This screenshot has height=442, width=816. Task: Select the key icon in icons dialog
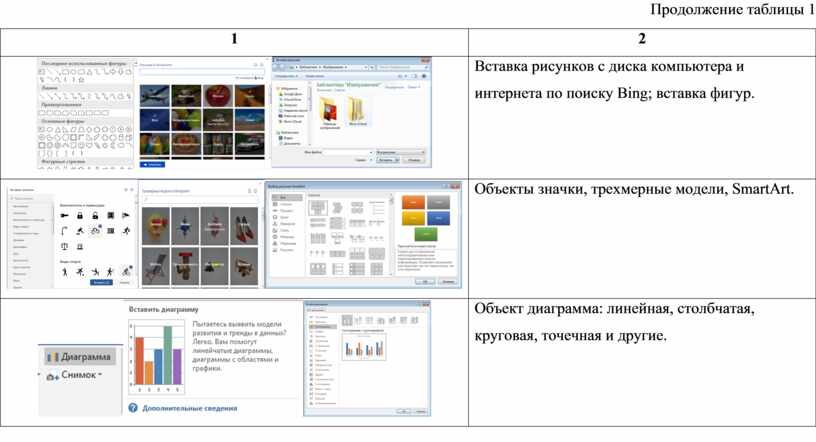[x=65, y=215]
